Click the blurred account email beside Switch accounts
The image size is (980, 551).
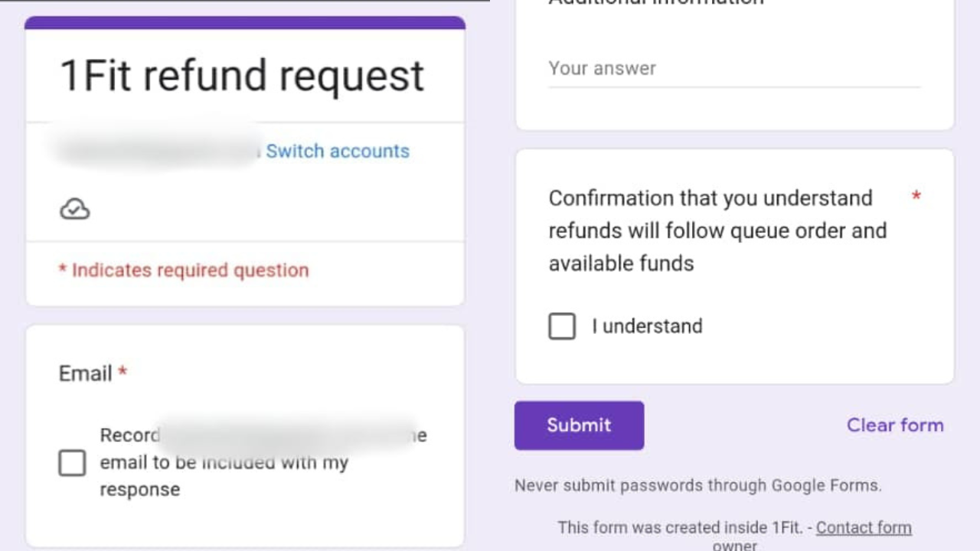pos(157,150)
